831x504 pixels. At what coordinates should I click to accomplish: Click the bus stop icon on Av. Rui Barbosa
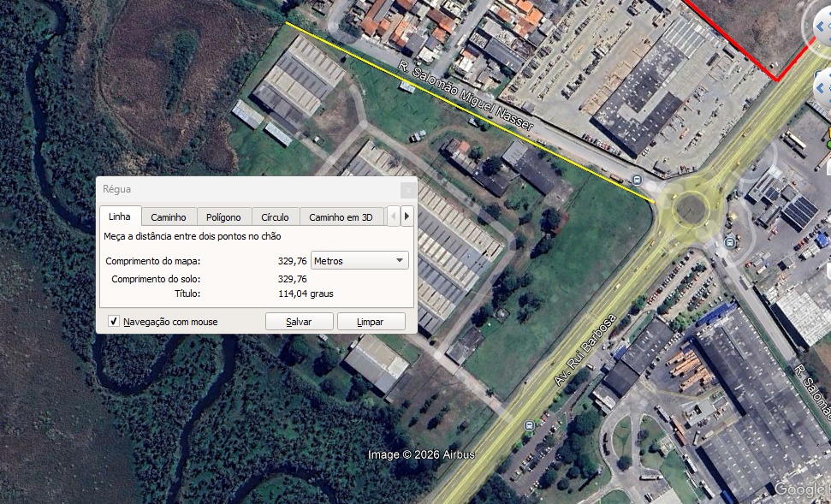[x=530, y=425]
